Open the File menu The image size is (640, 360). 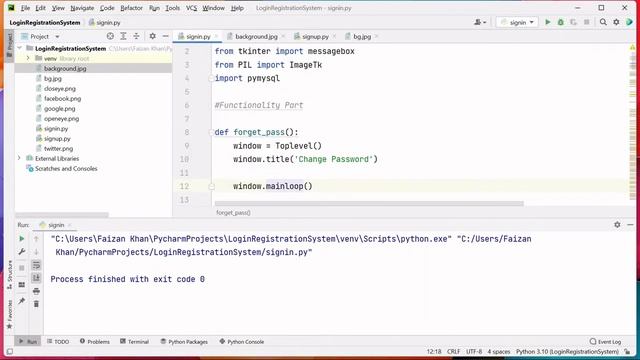(25, 8)
